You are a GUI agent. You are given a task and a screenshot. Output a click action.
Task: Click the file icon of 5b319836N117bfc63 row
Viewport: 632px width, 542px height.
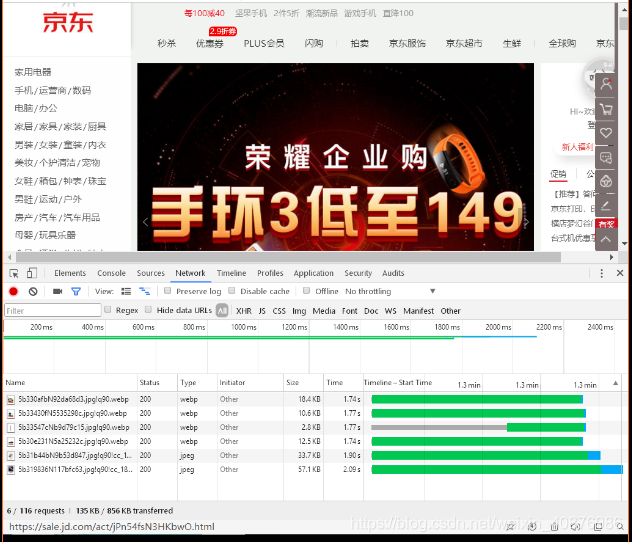[11, 469]
